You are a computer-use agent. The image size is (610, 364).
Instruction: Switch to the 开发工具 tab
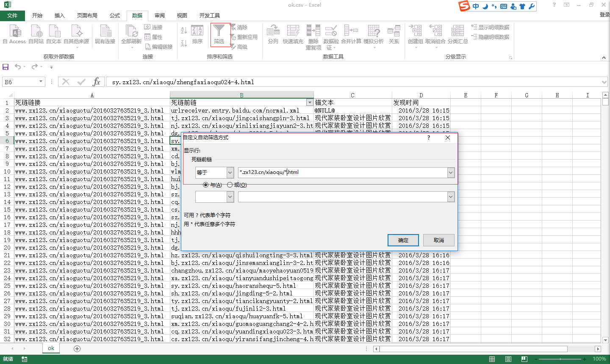click(x=210, y=16)
